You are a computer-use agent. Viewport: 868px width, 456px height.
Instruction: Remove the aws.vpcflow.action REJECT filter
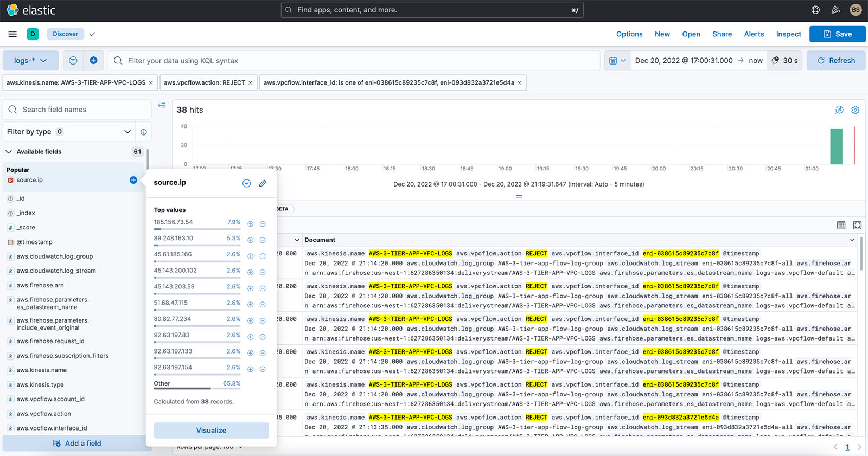250,83
